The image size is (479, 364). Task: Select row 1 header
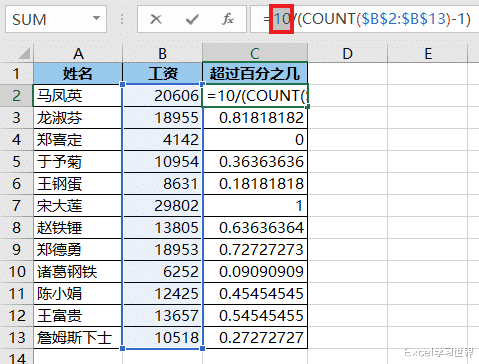16,73
